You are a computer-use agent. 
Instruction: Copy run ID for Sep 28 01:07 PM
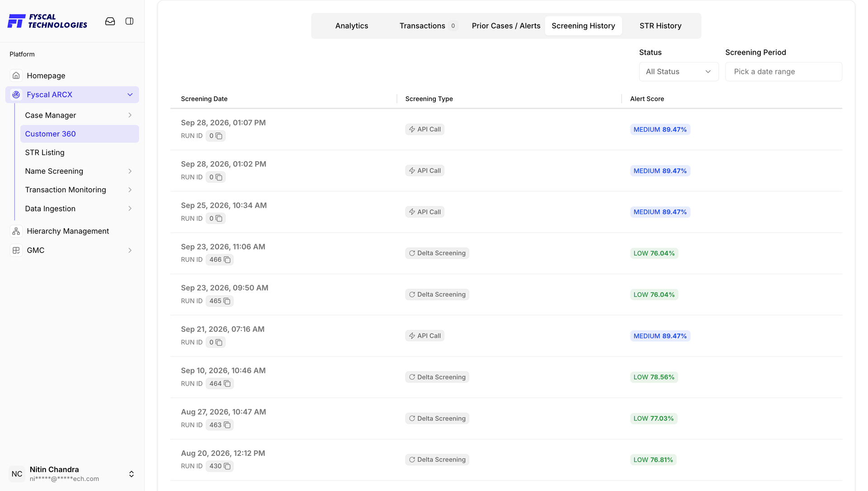[219, 136]
